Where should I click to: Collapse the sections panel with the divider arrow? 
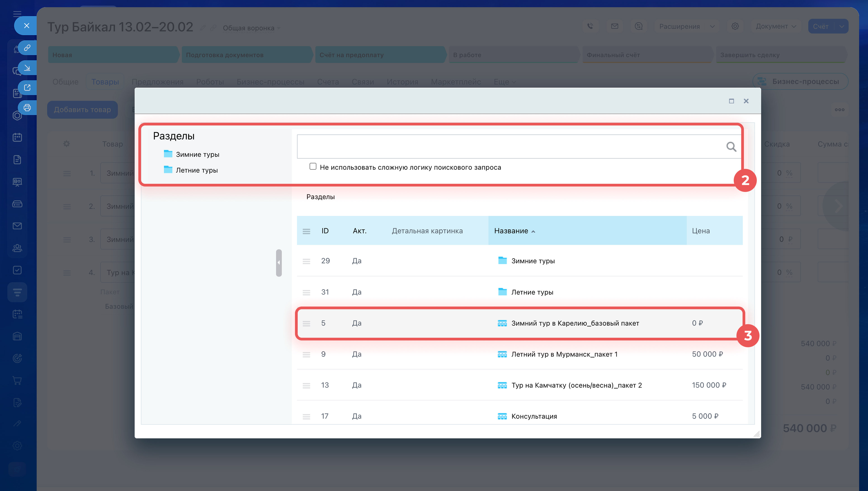pos(279,263)
